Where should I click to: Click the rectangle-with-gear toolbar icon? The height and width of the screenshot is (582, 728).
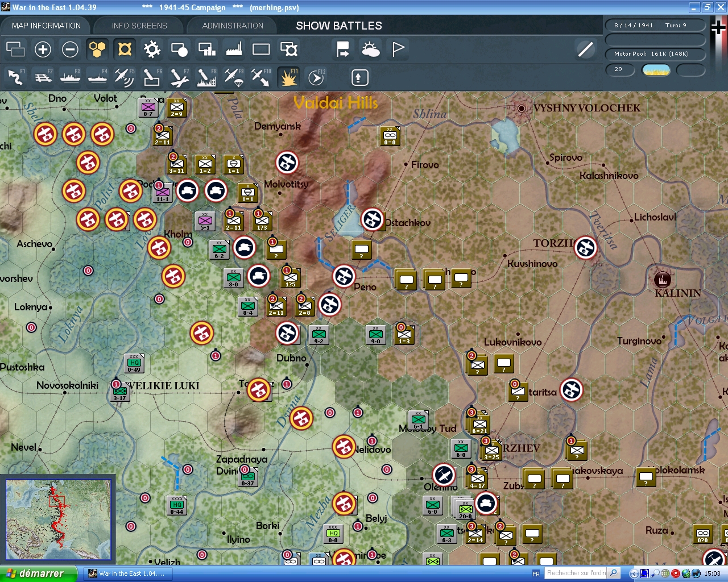[x=289, y=49]
